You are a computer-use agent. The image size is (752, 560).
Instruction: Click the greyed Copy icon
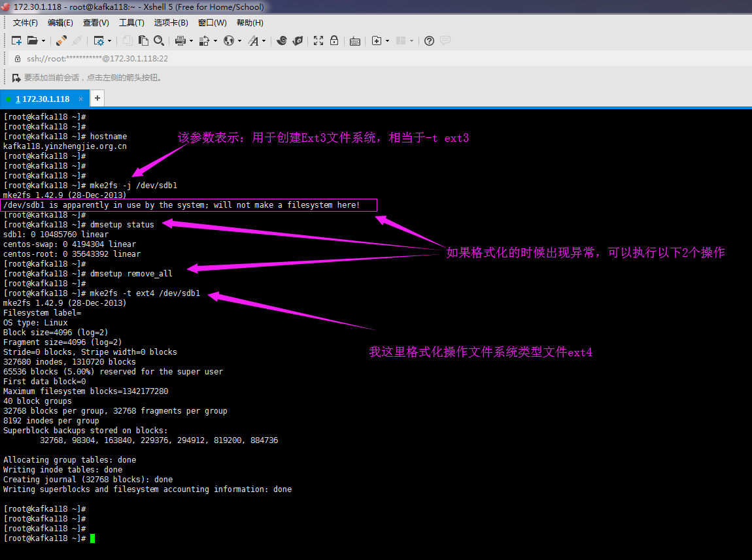coord(128,41)
